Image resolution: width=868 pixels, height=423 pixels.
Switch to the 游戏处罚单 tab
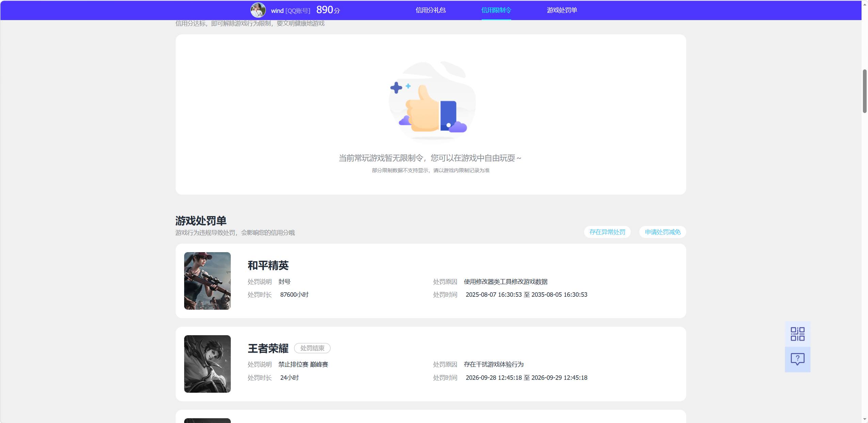pos(562,10)
